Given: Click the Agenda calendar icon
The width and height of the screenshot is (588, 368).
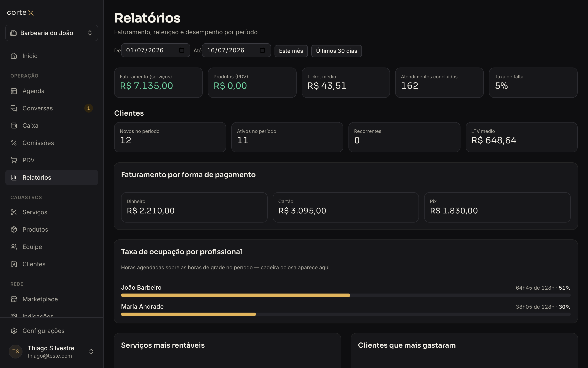Looking at the screenshot, I should [14, 91].
